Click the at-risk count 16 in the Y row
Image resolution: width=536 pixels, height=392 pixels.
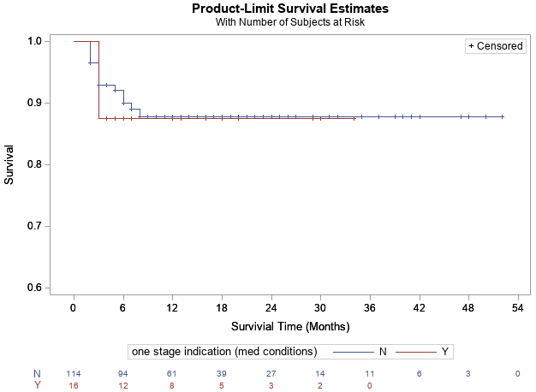pos(74,386)
